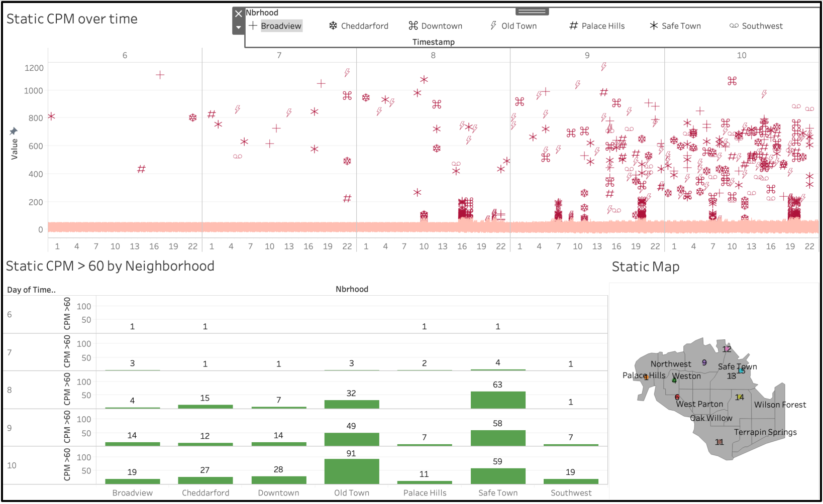Image resolution: width=823 pixels, height=504 pixels.
Task: Select the Wilson Forest map region
Action: 779,405
